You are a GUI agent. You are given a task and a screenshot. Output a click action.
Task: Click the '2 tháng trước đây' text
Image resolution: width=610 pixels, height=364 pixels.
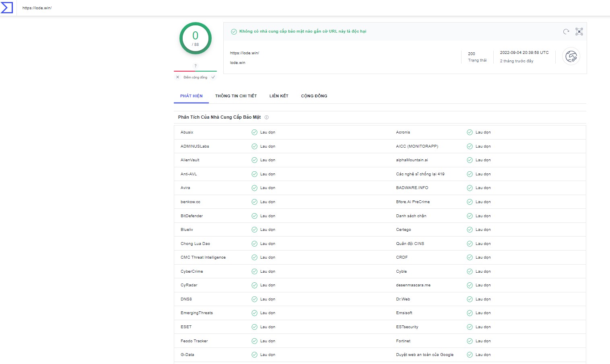tap(517, 61)
